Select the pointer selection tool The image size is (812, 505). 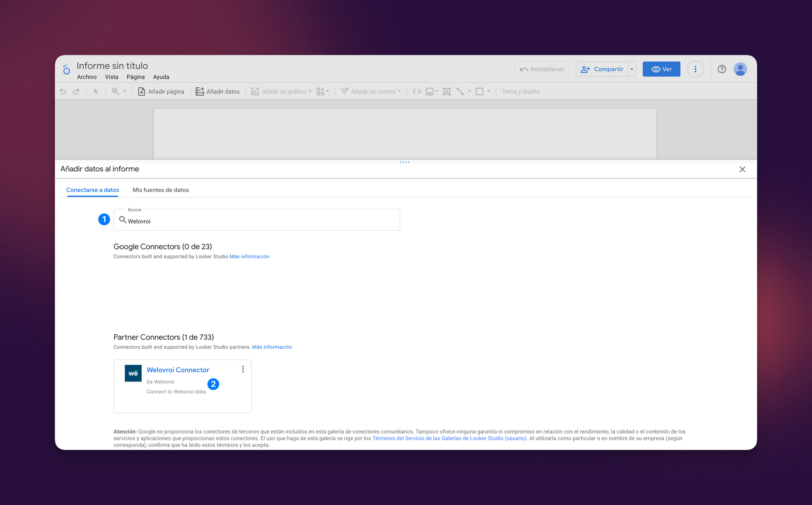click(96, 92)
